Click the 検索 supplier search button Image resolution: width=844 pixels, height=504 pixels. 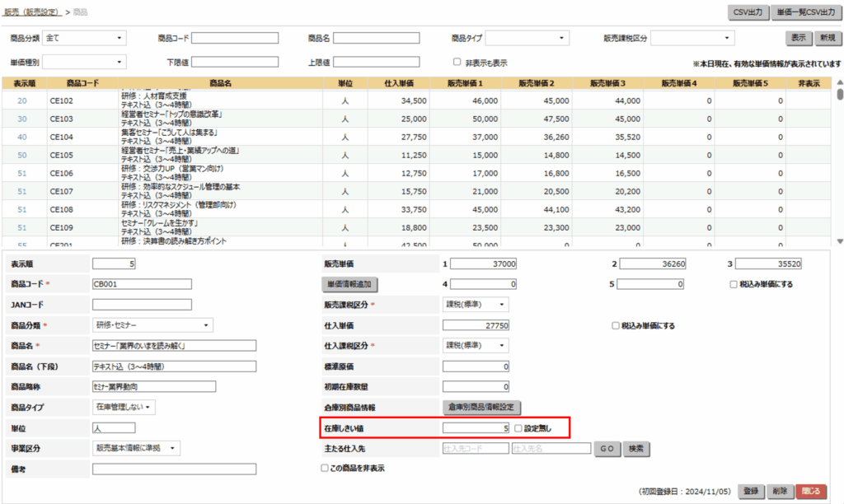pos(636,449)
